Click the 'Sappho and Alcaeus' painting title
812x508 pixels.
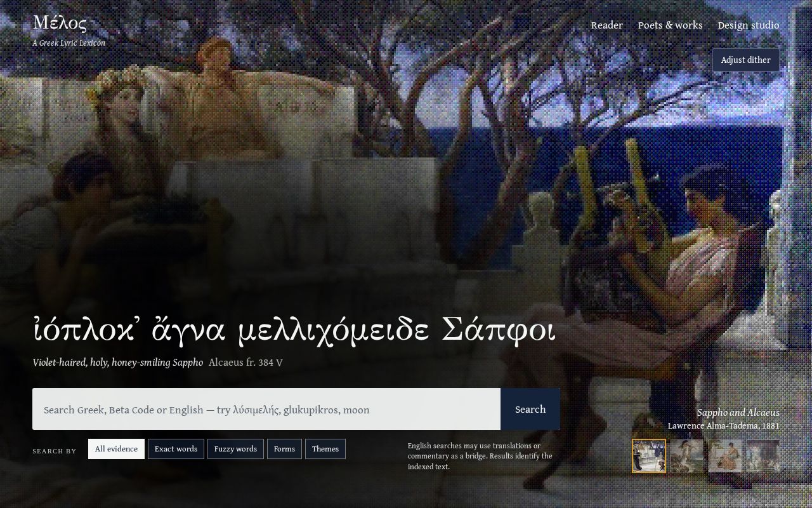point(738,413)
